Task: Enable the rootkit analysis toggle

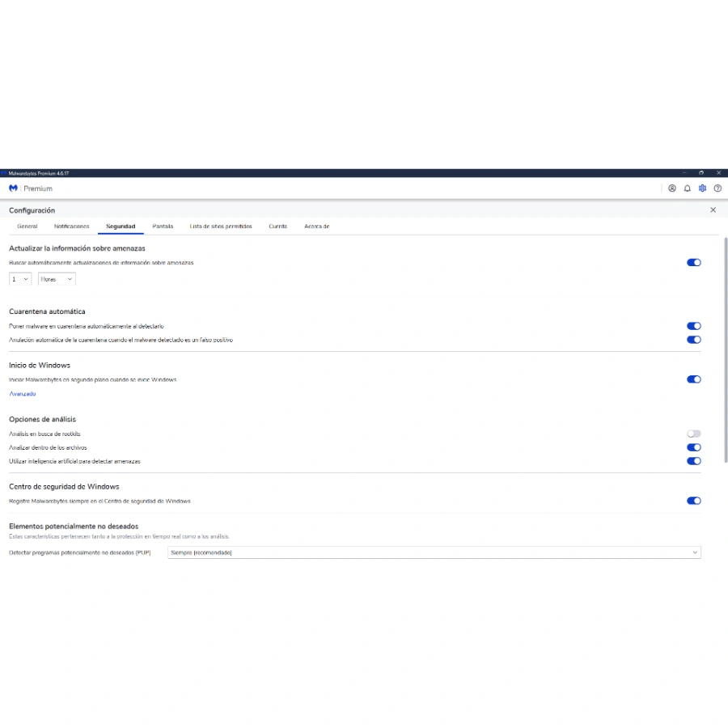Action: [693, 434]
